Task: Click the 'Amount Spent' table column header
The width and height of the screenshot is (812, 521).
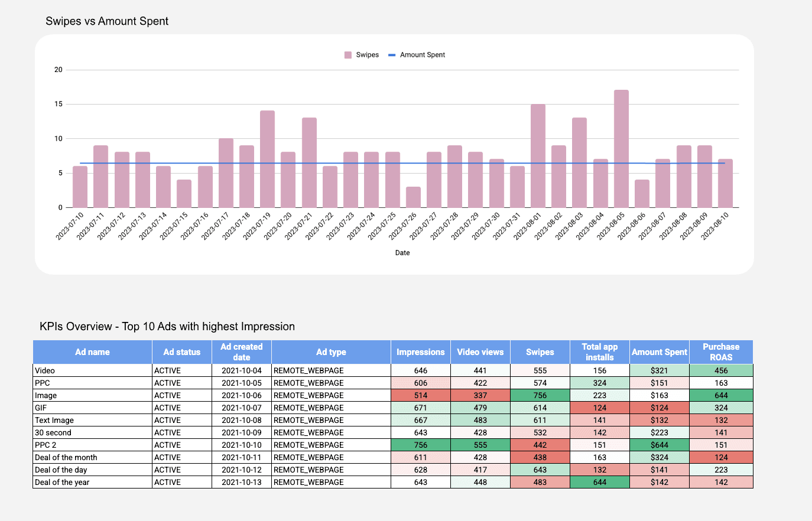Action: tap(660, 352)
